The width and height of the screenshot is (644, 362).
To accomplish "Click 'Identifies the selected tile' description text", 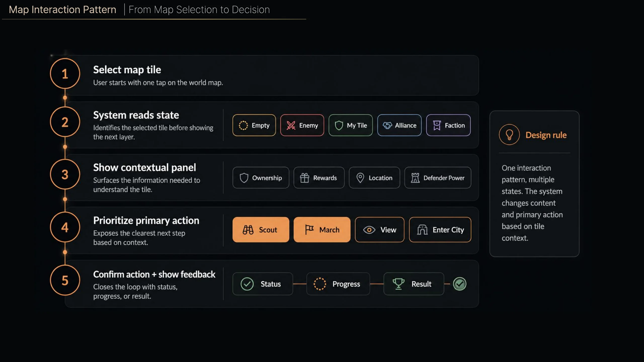I will point(153,132).
